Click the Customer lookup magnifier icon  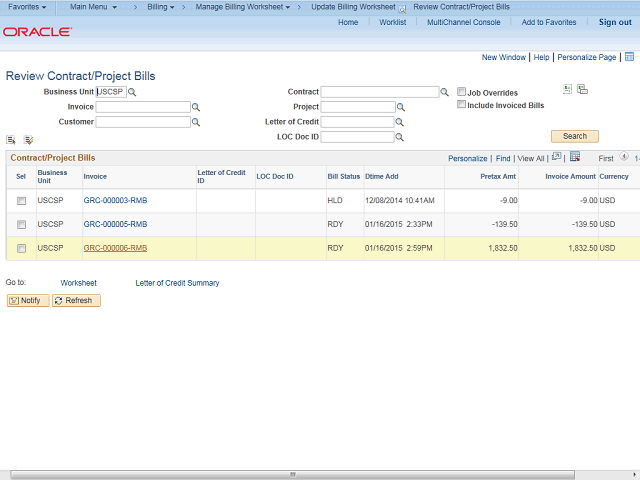click(196, 122)
